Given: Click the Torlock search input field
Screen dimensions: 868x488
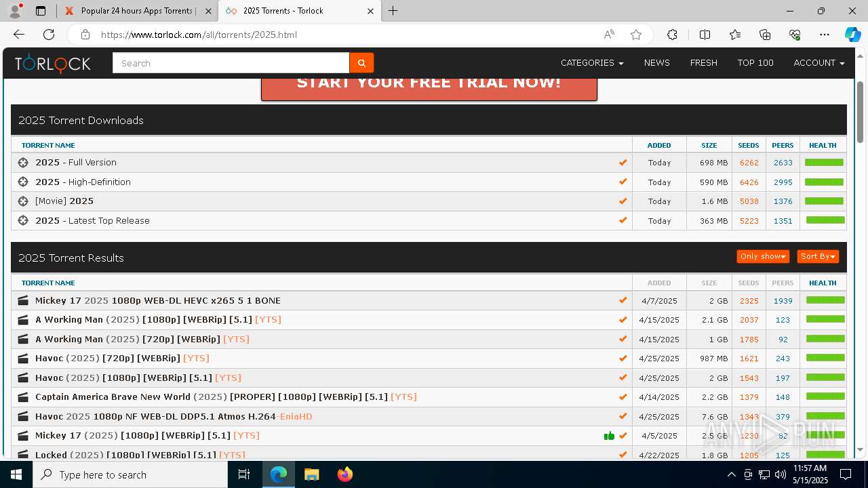Looking at the screenshot, I should [x=231, y=63].
